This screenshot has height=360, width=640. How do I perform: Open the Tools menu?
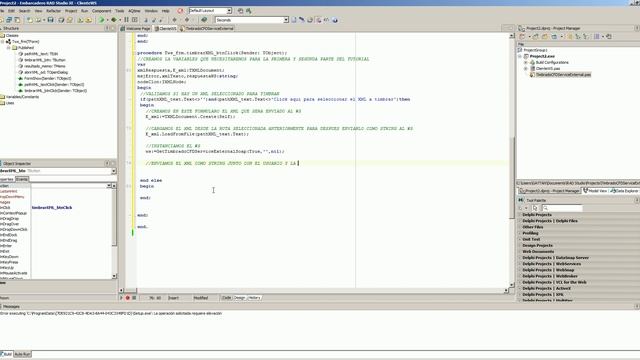pyautogui.click(x=120, y=11)
